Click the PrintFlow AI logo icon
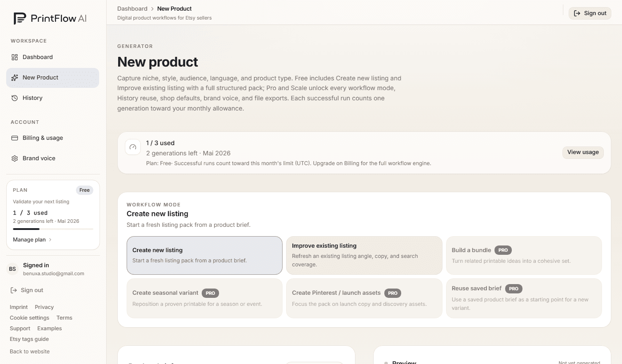The width and height of the screenshot is (622, 364). tap(20, 18)
